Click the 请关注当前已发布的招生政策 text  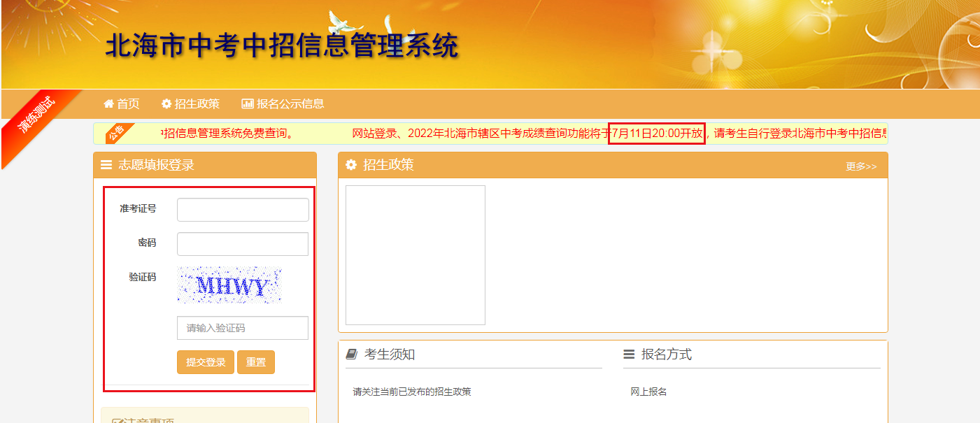(x=412, y=392)
